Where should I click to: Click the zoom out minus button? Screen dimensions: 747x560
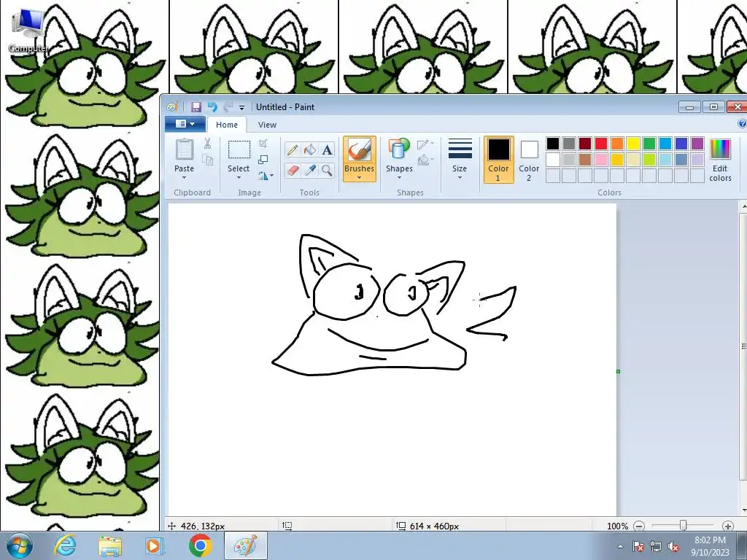coord(639,526)
